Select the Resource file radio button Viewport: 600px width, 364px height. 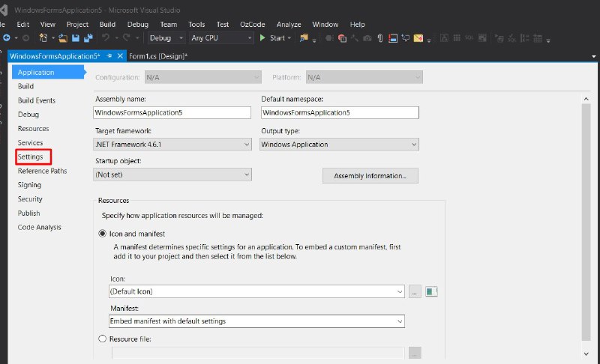tap(102, 339)
